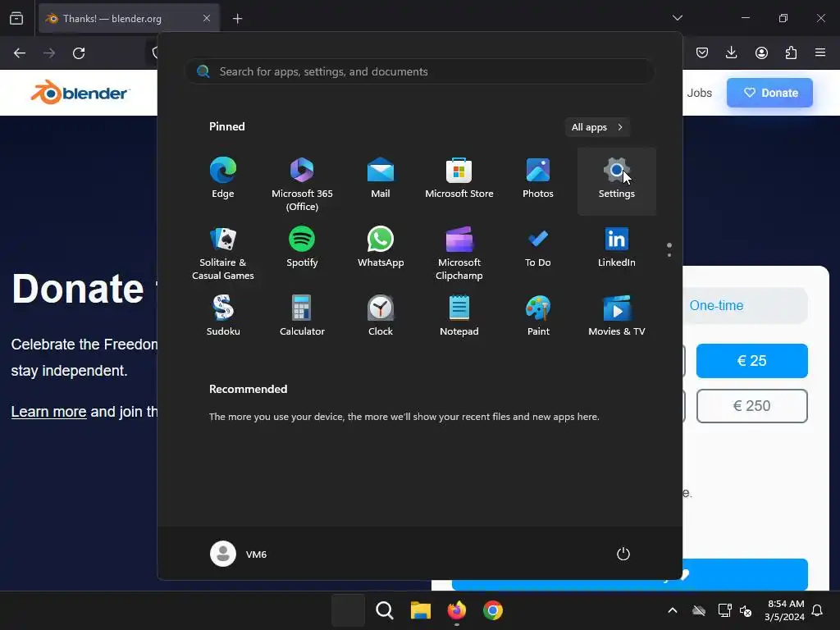Open the VM6 user account menu
Viewport: 840px width, 630px height.
click(x=239, y=554)
